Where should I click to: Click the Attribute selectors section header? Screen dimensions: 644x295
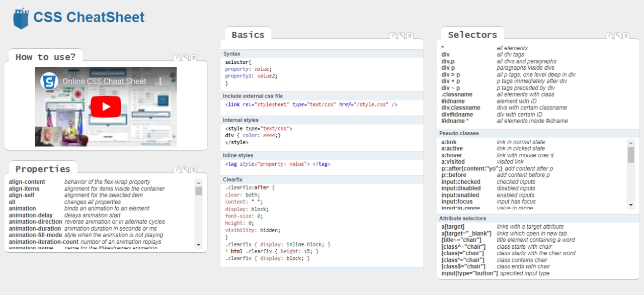tap(538, 219)
